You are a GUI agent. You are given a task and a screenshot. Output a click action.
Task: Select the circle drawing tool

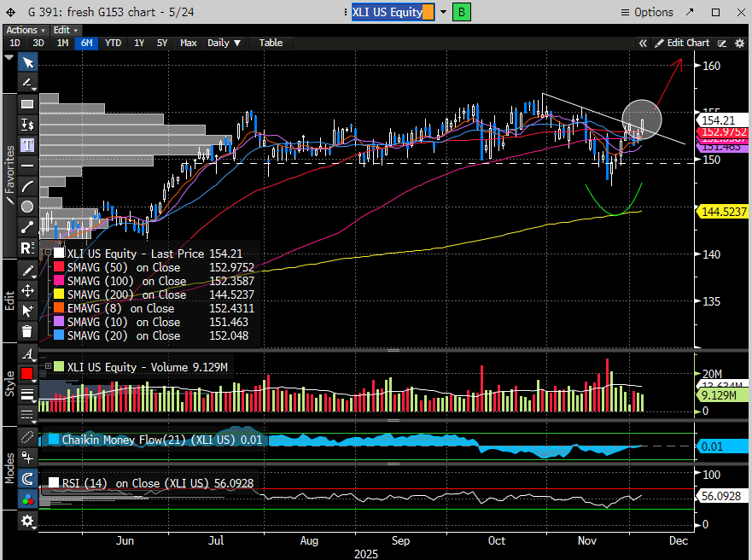click(28, 207)
